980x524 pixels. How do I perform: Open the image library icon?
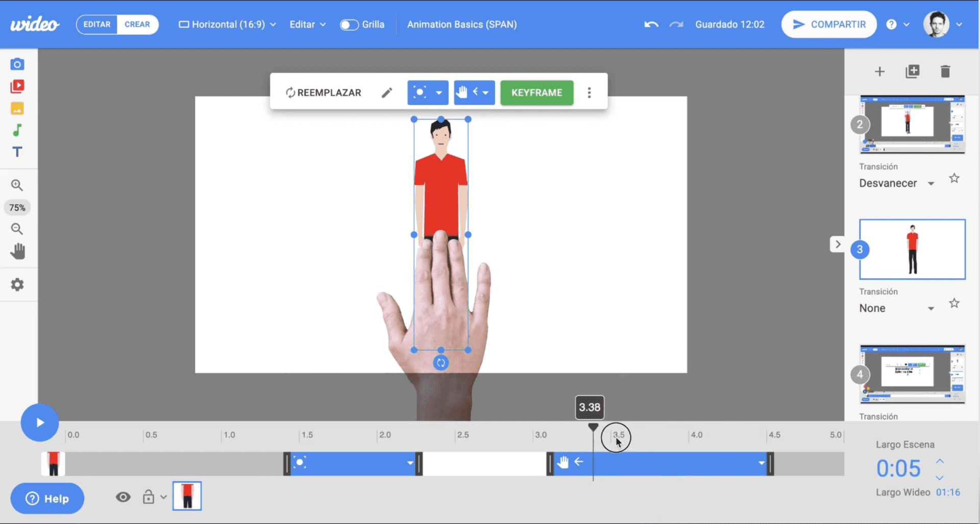[x=17, y=108]
